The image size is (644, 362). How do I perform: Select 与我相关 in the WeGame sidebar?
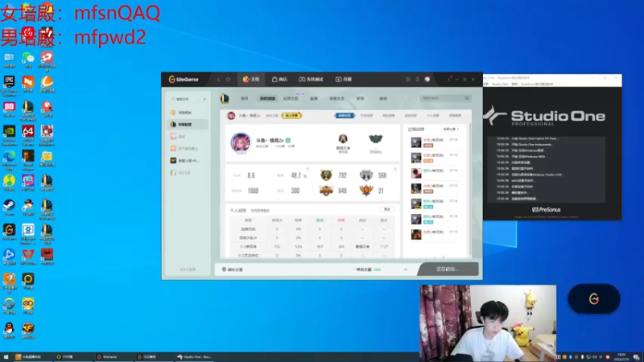[188, 112]
